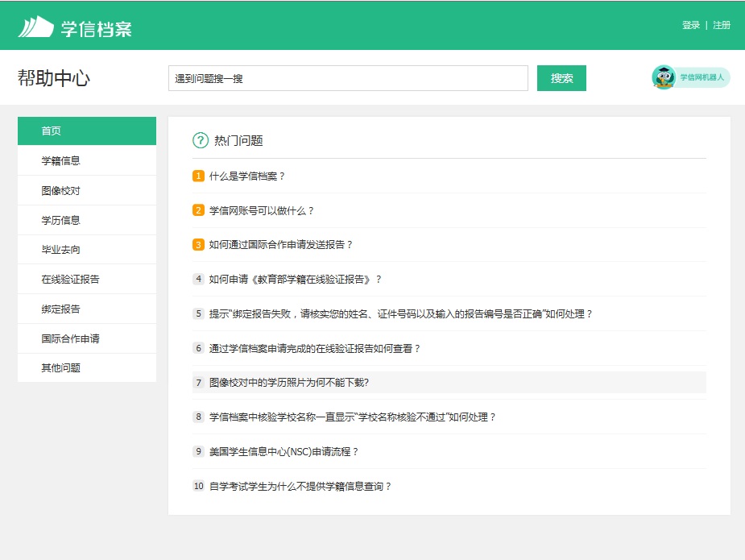745x560 pixels.
Task: Open question 学信网账号可以做什么？
Action: pos(261,210)
